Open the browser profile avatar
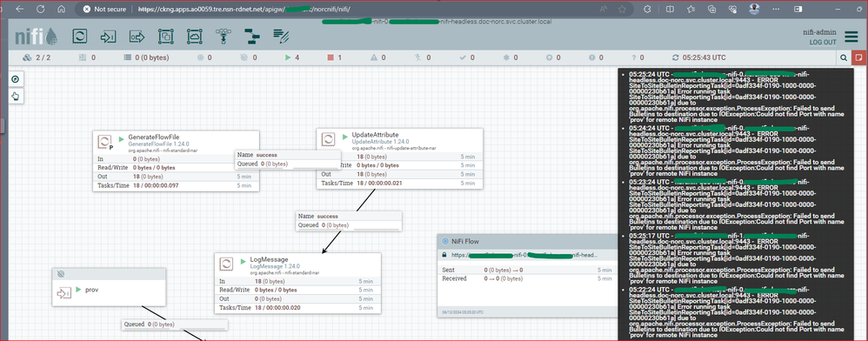This screenshot has width=868, height=341. pos(754,10)
